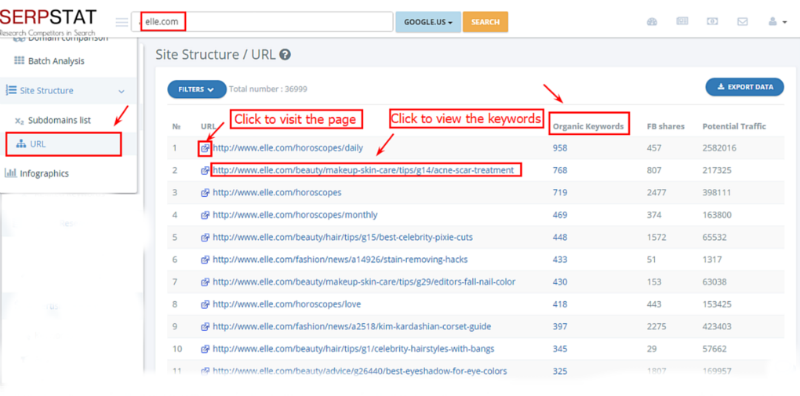Open the FILTERS dropdown button

(197, 89)
